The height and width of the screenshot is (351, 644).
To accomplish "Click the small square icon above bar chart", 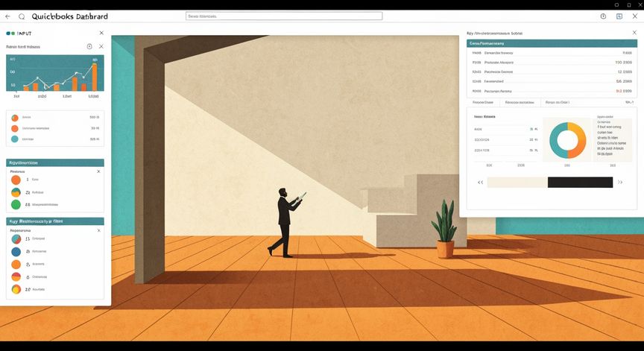I will [x=89, y=46].
